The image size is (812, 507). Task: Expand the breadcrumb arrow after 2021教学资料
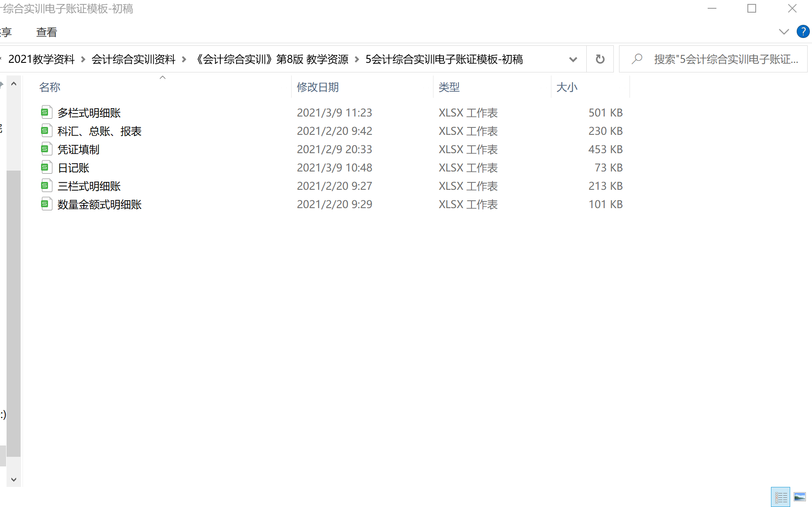click(x=83, y=59)
